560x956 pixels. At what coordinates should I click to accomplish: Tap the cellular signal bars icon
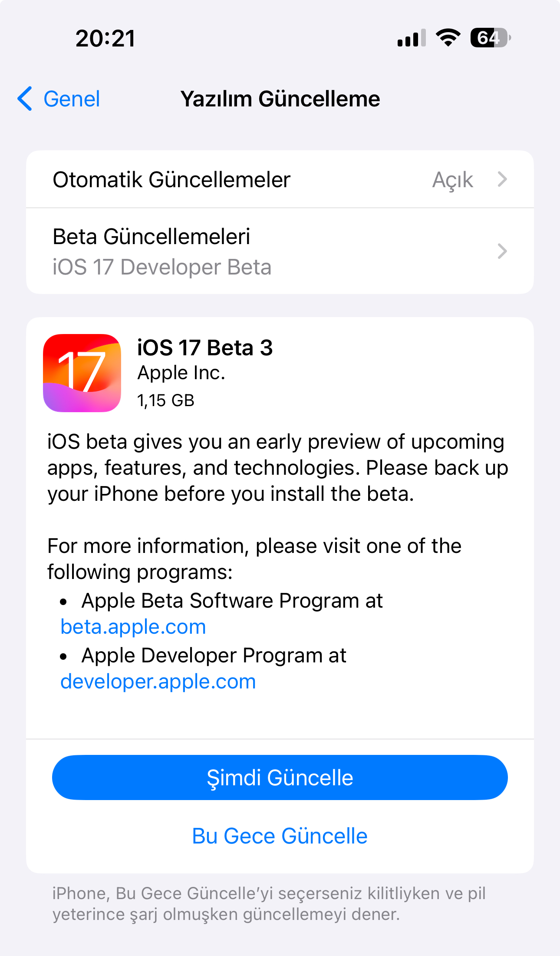point(412,38)
